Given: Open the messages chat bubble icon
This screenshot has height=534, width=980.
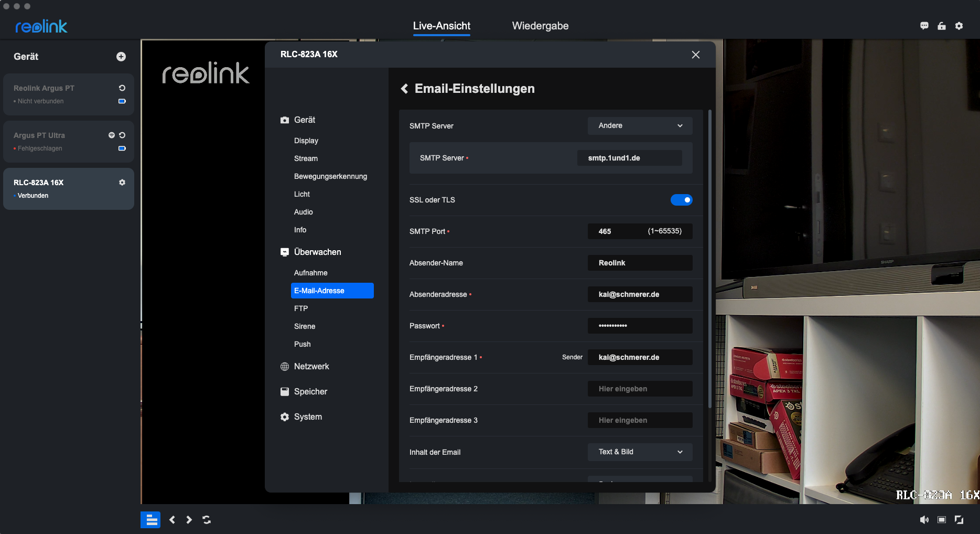Looking at the screenshot, I should [x=924, y=26].
